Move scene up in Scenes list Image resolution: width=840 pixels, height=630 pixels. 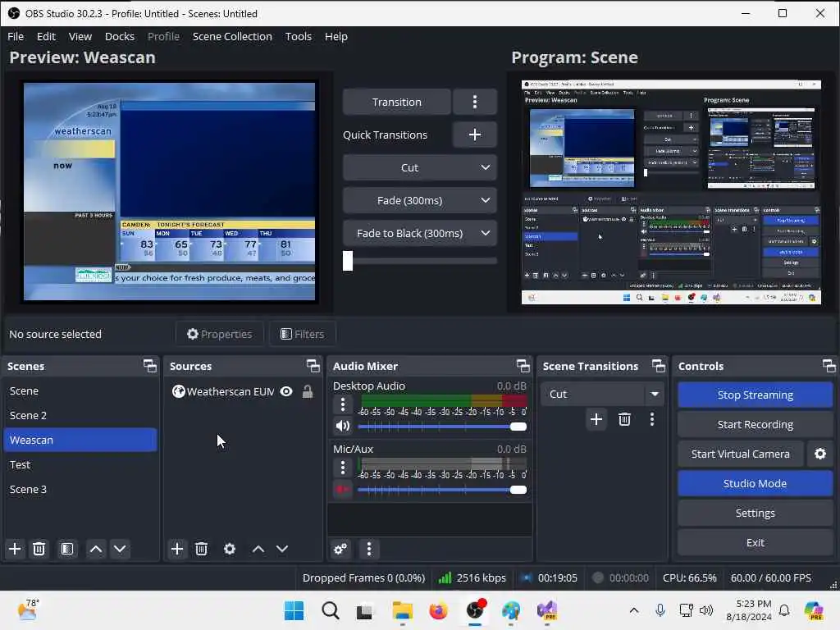point(96,549)
